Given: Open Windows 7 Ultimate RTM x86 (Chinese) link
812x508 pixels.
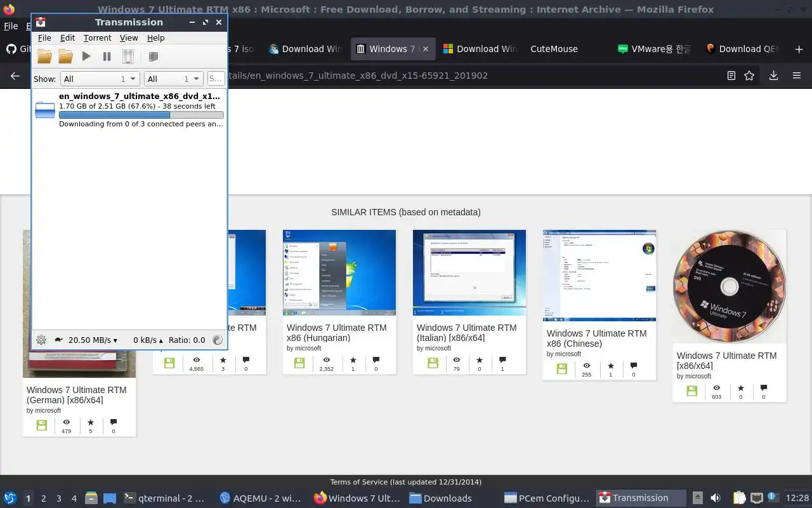Looking at the screenshot, I should coord(596,338).
